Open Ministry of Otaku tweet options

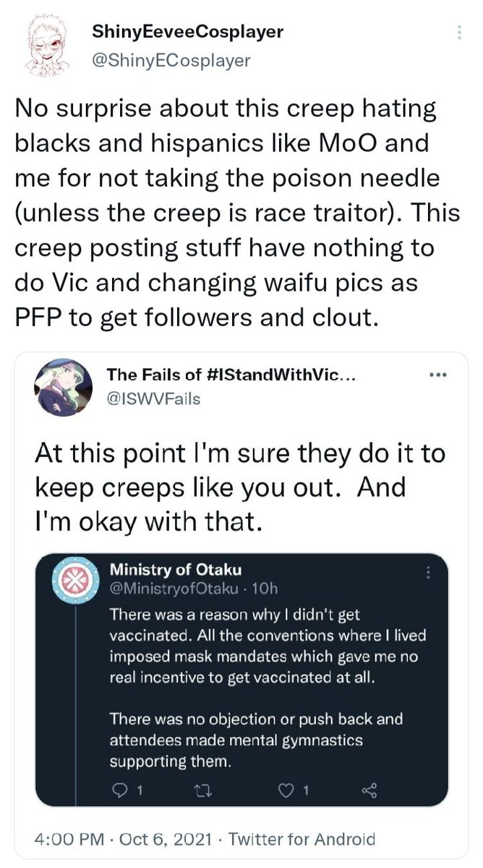point(432,571)
